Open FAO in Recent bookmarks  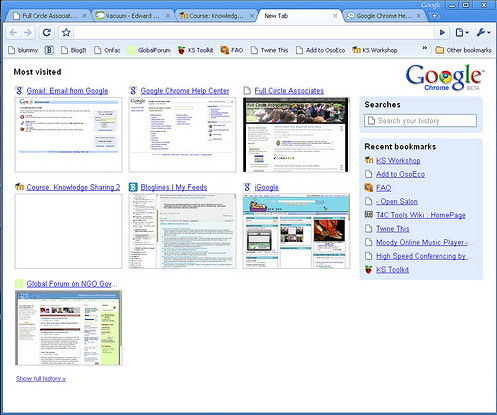point(383,188)
